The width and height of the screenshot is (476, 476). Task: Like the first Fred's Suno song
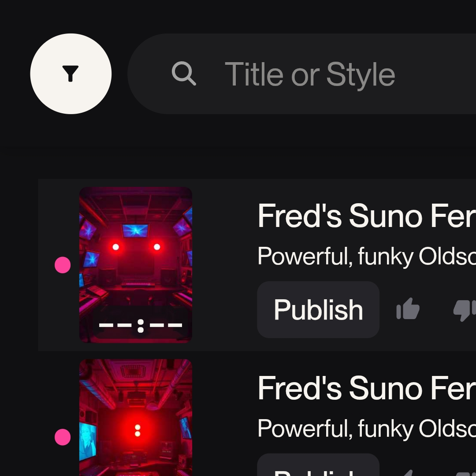(x=408, y=309)
